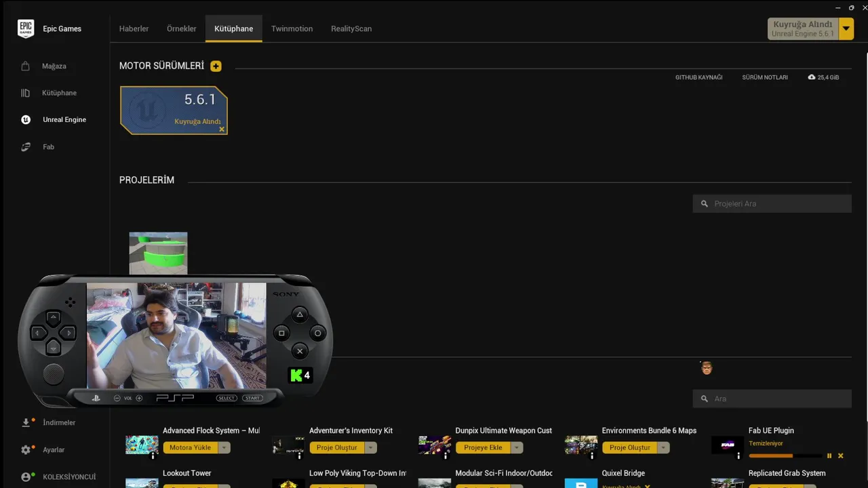Cancel Quixel Bridge queued install
Screen dimensions: 868x488
pyautogui.click(x=648, y=486)
